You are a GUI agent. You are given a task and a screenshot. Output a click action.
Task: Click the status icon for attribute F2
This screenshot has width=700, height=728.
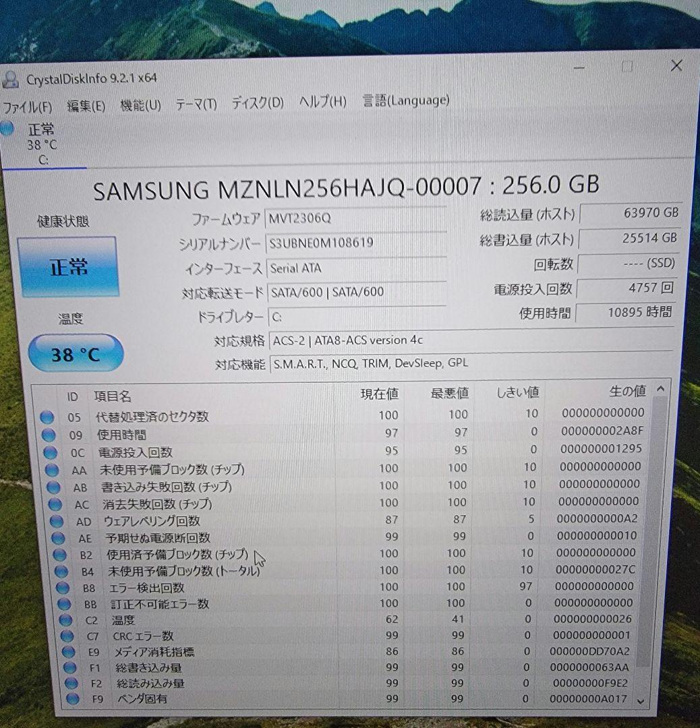point(71,683)
